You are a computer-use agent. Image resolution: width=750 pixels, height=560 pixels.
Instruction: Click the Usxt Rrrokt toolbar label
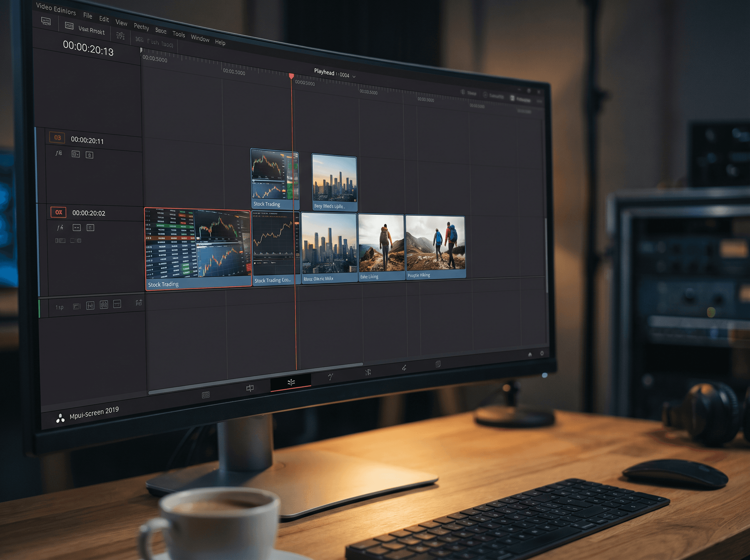pos(92,30)
